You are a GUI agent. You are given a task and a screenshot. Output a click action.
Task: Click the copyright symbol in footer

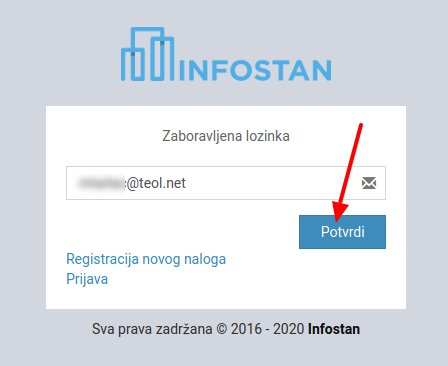click(221, 329)
